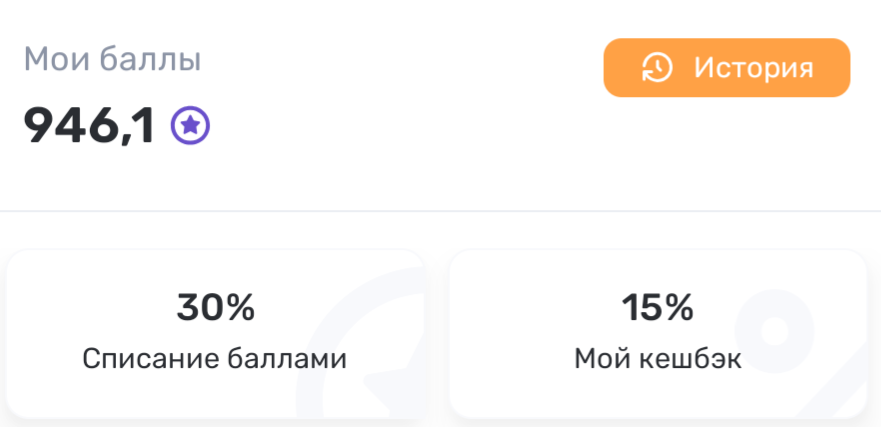Image resolution: width=881 pixels, height=427 pixels.
Task: Click the 15% cashback value
Action: point(658,308)
